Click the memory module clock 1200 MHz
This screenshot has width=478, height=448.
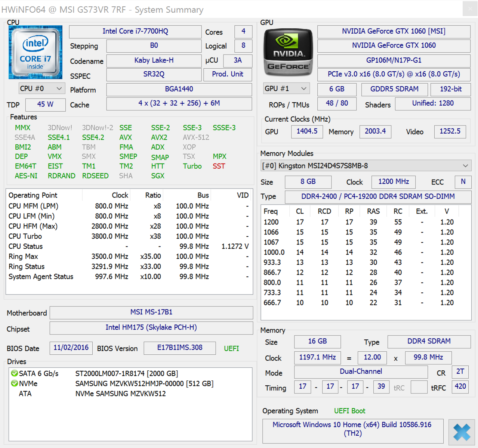click(394, 182)
